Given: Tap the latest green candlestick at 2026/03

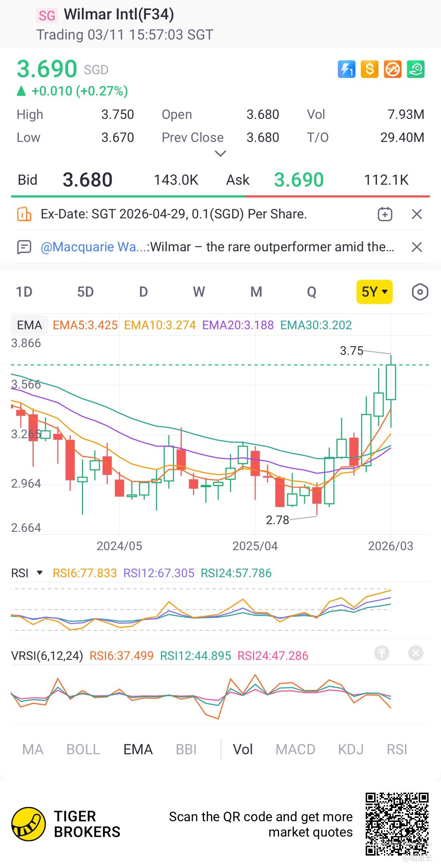Looking at the screenshot, I should coord(391,382).
